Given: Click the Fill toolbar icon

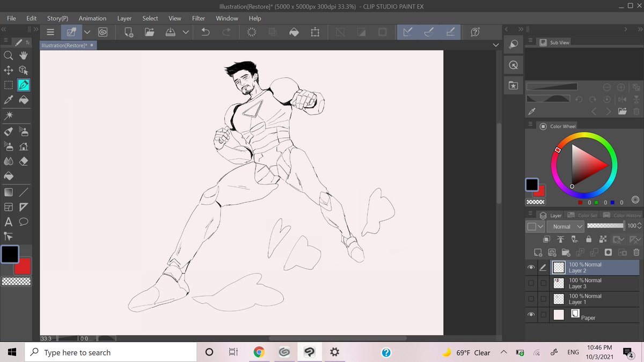Looking at the screenshot, I should [x=294, y=32].
